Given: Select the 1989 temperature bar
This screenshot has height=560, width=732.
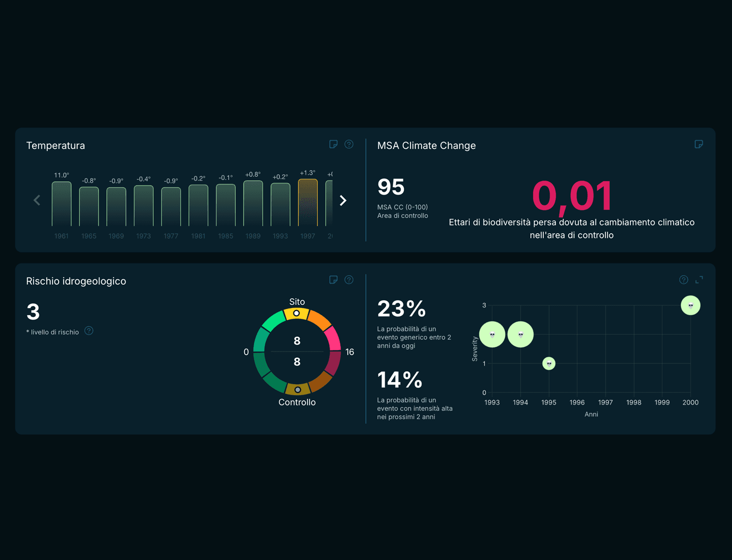Looking at the screenshot, I should click(x=253, y=203).
